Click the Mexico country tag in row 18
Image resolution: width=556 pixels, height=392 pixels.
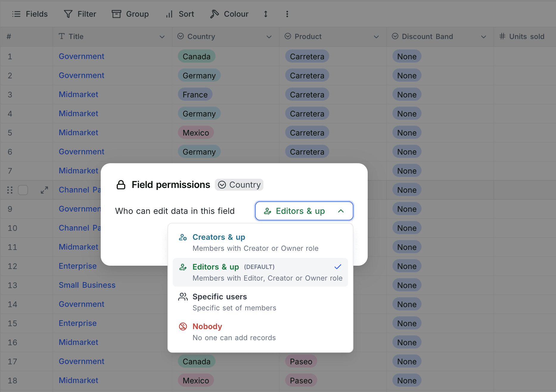pos(195,380)
